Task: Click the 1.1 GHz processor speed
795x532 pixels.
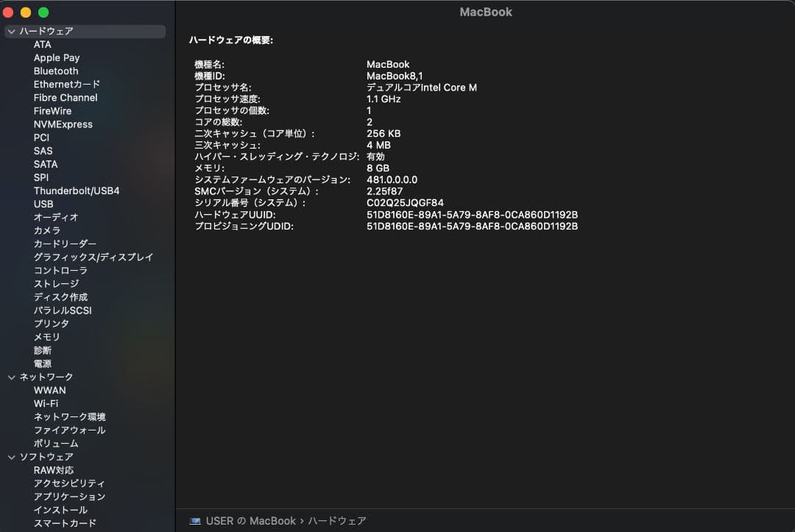Action: click(384, 99)
